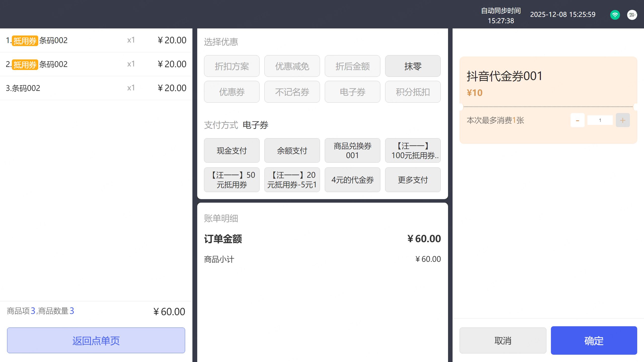Screen dimensions: 644x362
Task: Select 【汪一一】20元抵用券-5元1 voucher
Action: (x=292, y=180)
